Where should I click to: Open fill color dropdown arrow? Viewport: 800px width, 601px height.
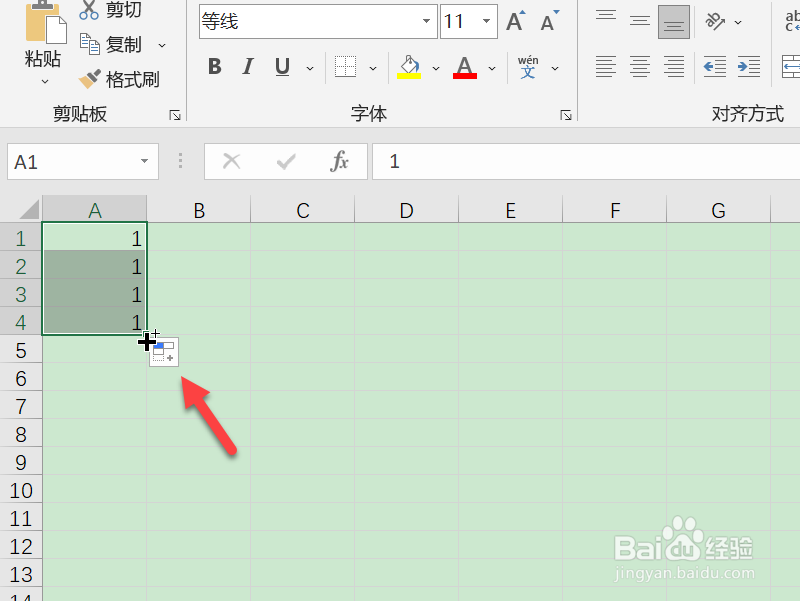436,68
